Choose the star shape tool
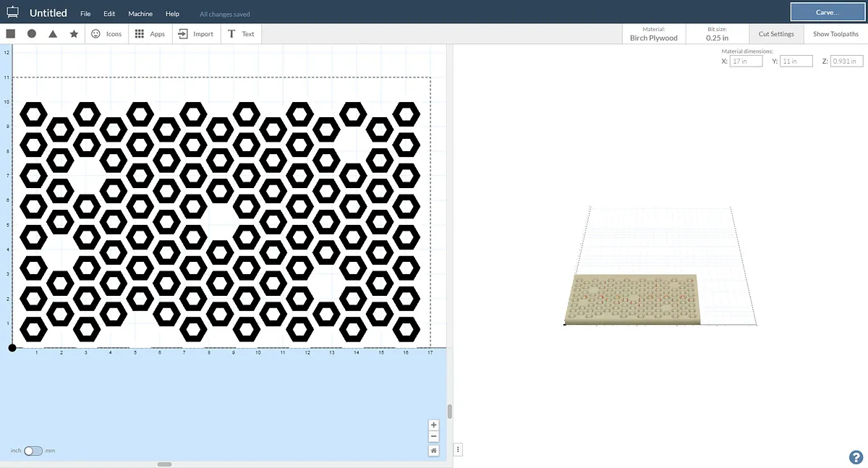This screenshot has width=868, height=468. (74, 34)
